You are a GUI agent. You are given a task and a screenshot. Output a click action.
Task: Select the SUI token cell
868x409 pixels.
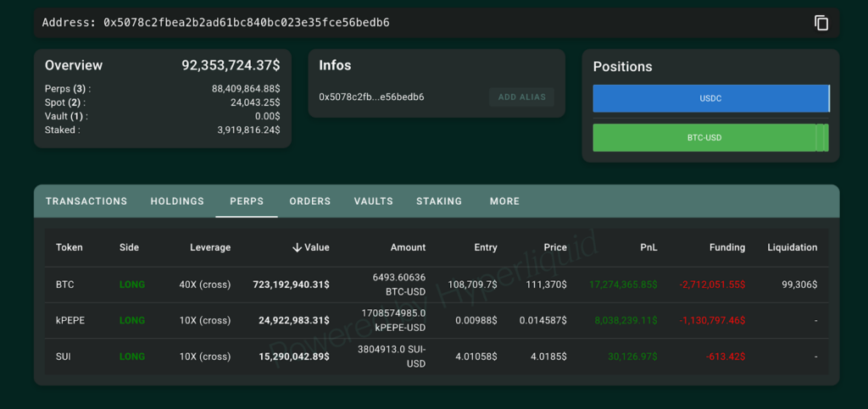64,356
